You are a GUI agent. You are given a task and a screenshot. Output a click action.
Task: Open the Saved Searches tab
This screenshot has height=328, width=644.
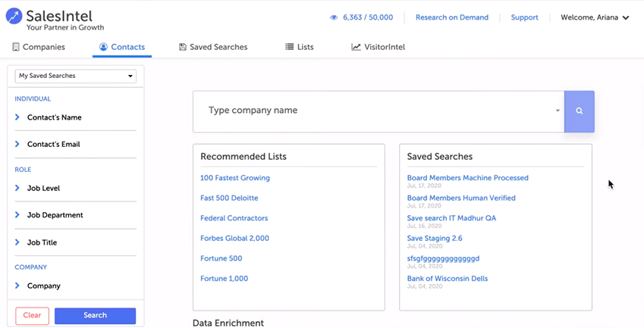(x=213, y=47)
